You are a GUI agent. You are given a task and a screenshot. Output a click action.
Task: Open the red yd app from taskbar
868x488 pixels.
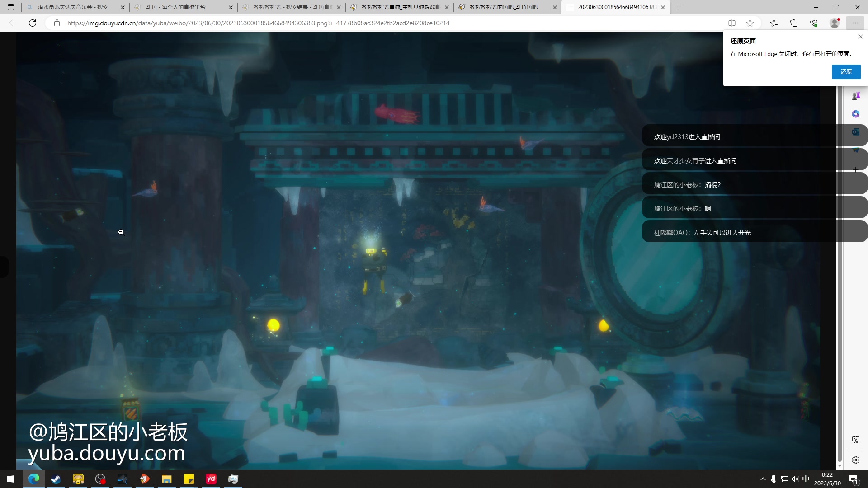[211, 479]
